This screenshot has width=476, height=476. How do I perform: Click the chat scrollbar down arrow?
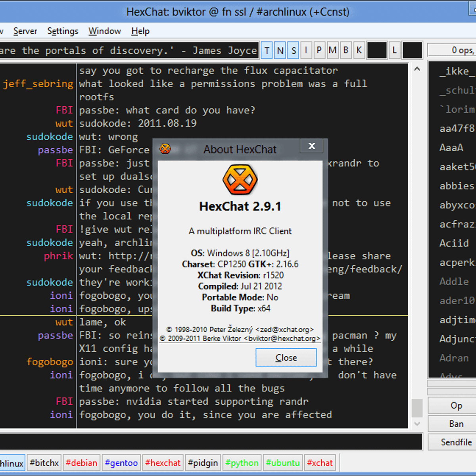click(417, 423)
